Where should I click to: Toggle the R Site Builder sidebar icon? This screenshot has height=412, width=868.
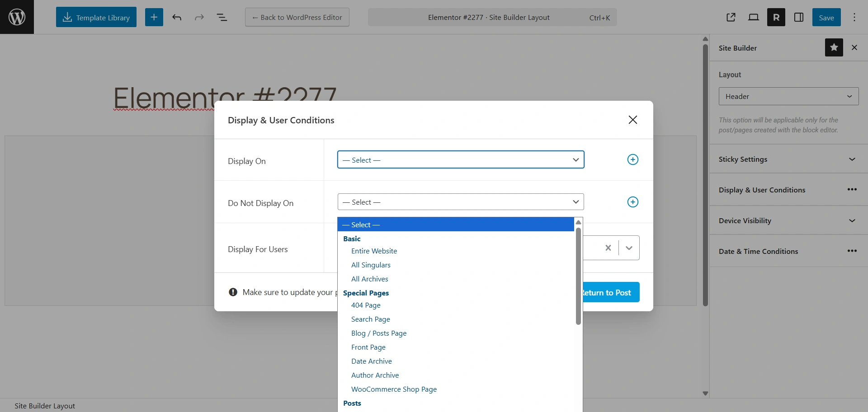pos(776,17)
